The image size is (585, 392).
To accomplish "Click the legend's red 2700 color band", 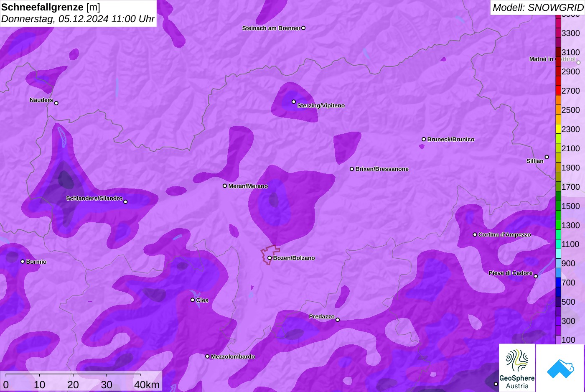I will point(558,91).
